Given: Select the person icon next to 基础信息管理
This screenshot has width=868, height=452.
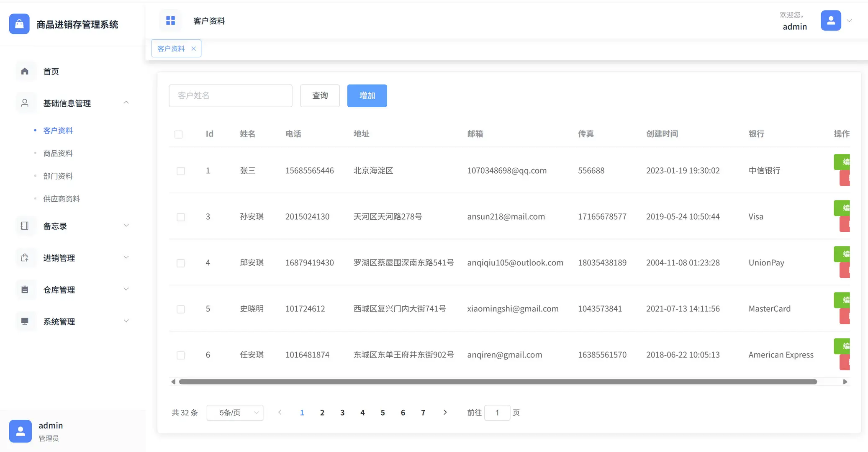Looking at the screenshot, I should click(25, 103).
